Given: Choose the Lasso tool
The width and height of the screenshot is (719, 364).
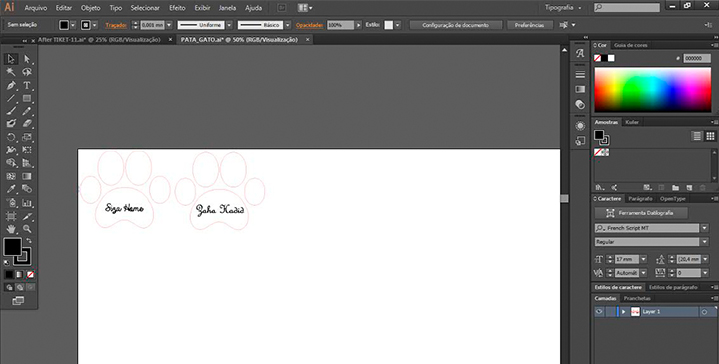Looking at the screenshot, I should pos(27,72).
